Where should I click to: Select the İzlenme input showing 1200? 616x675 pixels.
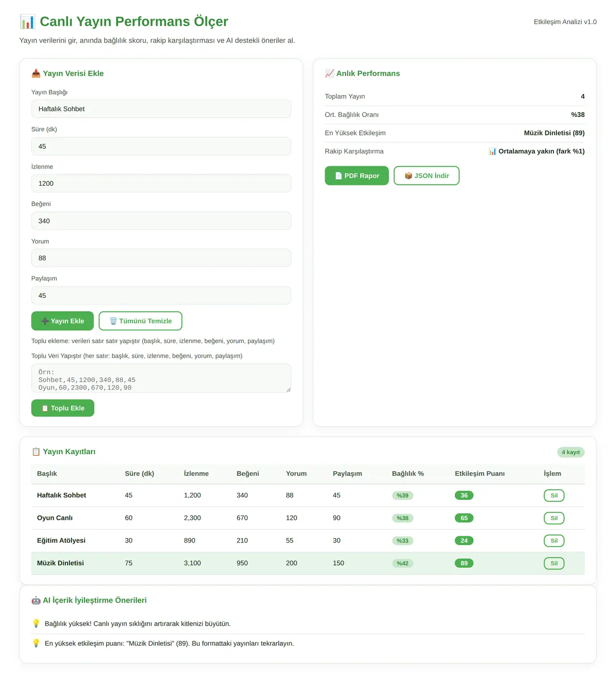tap(161, 183)
